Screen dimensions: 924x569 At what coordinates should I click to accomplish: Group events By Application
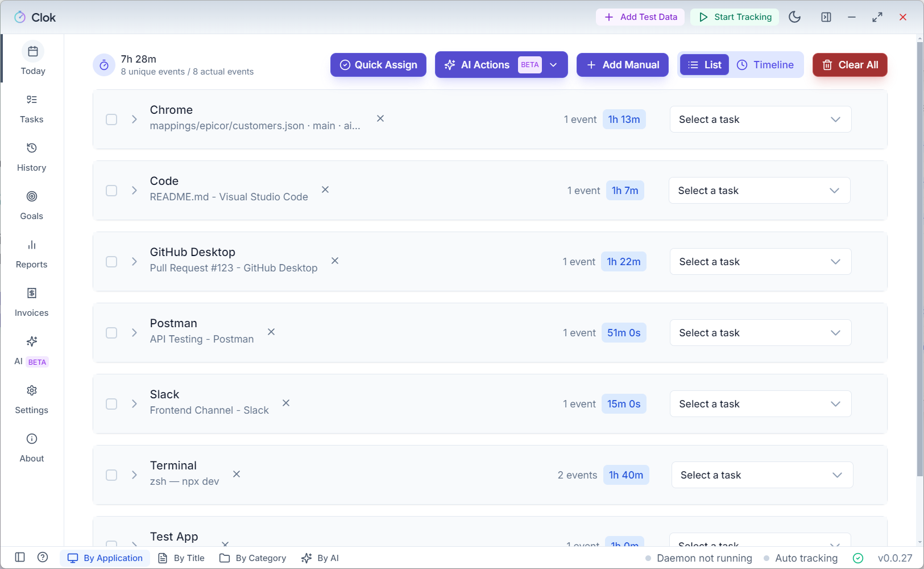[x=105, y=558]
